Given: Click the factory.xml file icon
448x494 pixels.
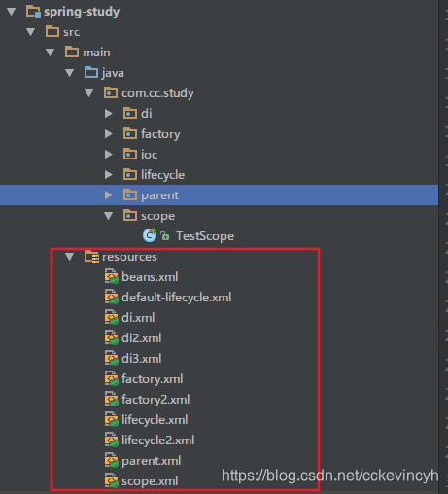Looking at the screenshot, I should pyautogui.click(x=111, y=379).
